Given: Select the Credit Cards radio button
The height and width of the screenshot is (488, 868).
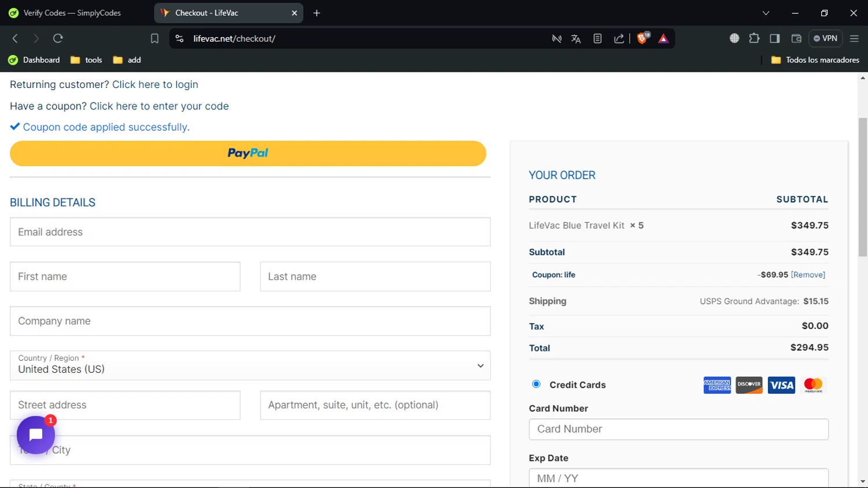Looking at the screenshot, I should tap(536, 384).
